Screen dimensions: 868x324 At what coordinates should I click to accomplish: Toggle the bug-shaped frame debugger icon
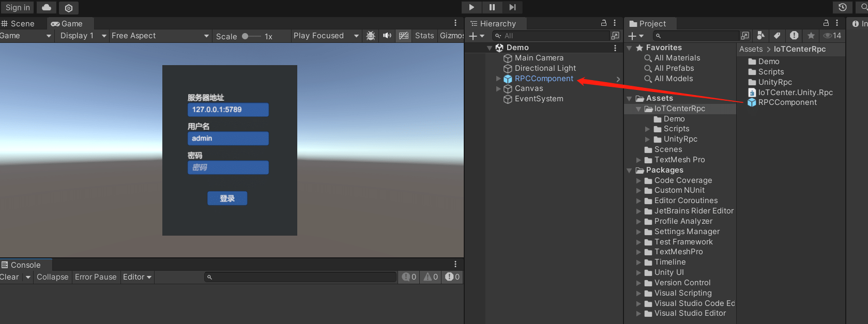coord(371,36)
